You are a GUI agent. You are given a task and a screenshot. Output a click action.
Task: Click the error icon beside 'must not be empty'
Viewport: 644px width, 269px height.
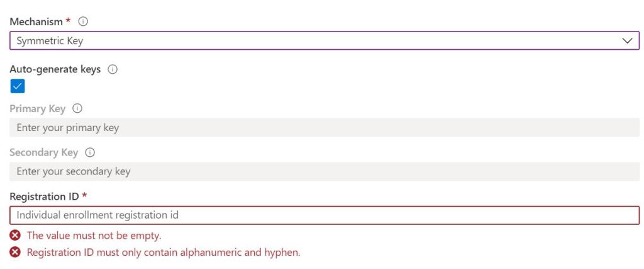coord(14,236)
